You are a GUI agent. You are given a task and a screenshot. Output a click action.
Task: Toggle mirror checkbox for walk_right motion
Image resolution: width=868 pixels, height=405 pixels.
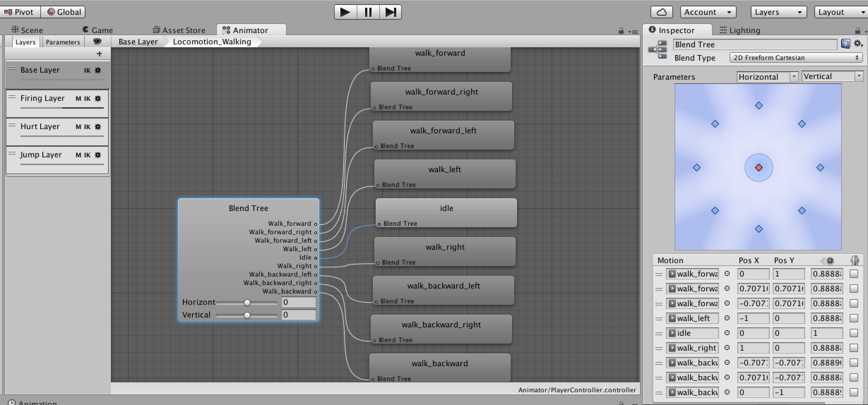(x=854, y=348)
